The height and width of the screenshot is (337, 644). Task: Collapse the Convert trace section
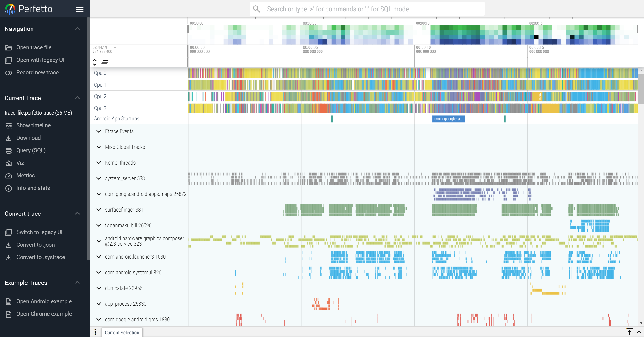pos(78,213)
